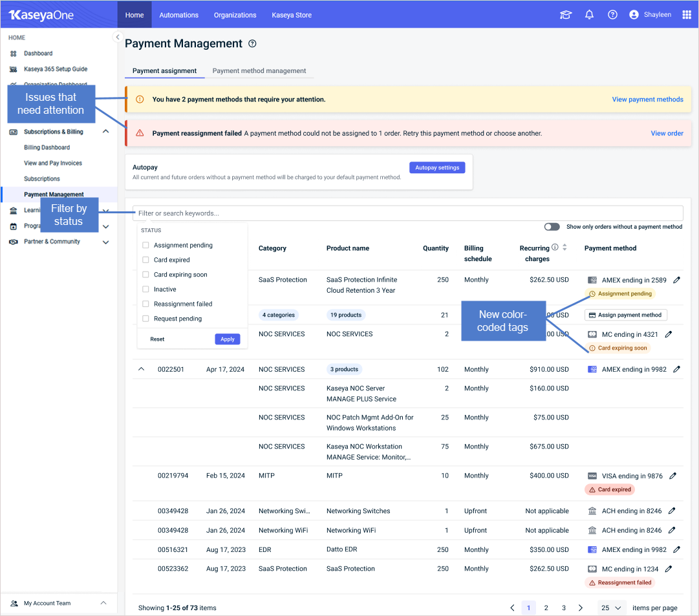Open the app launcher grid icon
This screenshot has height=616, width=699.
point(687,15)
